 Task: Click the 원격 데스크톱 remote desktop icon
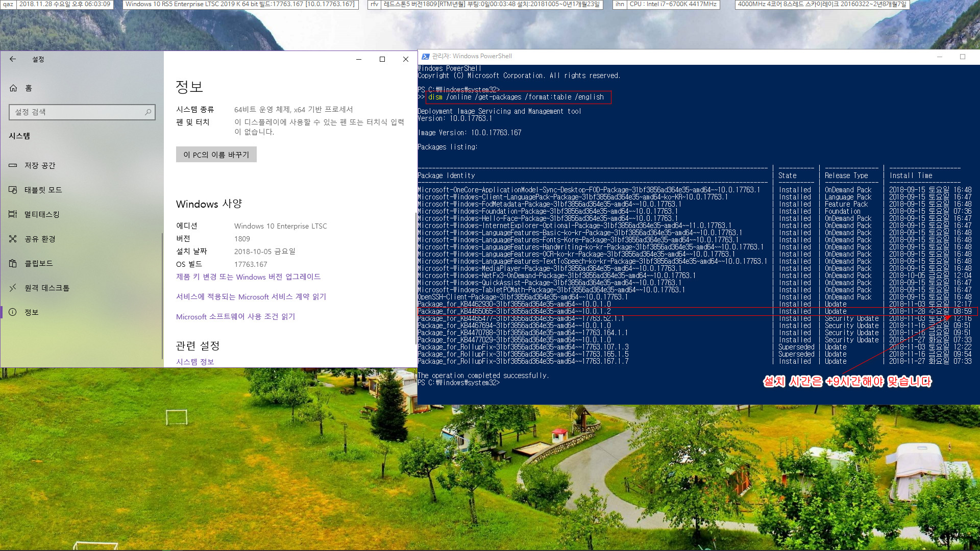(x=13, y=287)
